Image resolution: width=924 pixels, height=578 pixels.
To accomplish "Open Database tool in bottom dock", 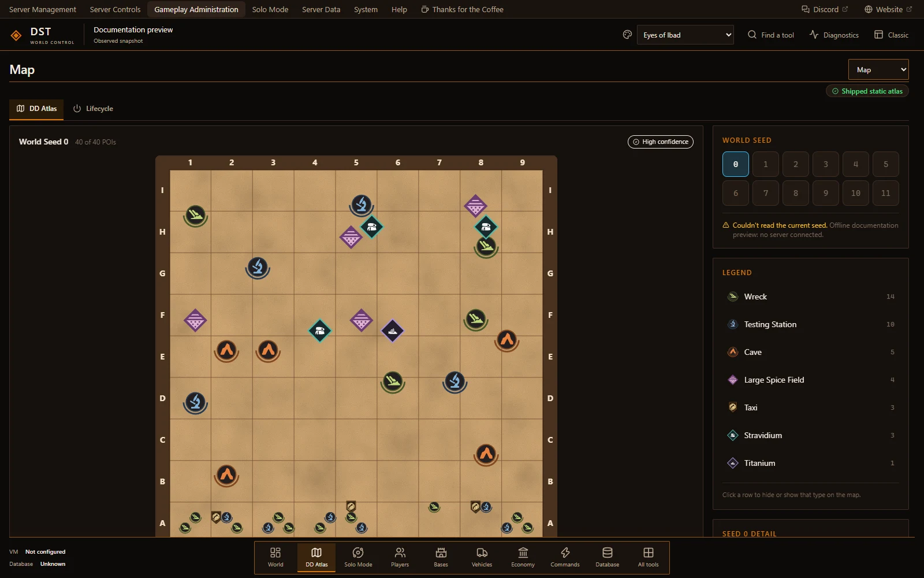I will pos(608,557).
